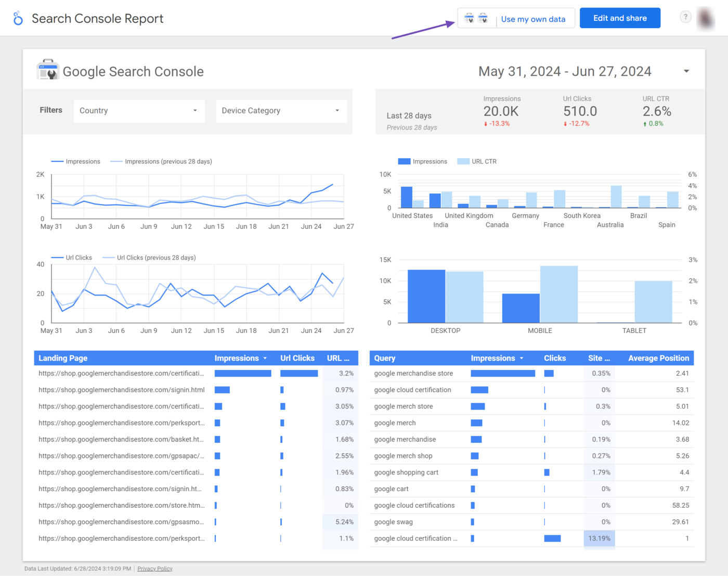Image resolution: width=728 pixels, height=576 pixels.
Task: Click the Average Position column header
Action: pyautogui.click(x=658, y=358)
